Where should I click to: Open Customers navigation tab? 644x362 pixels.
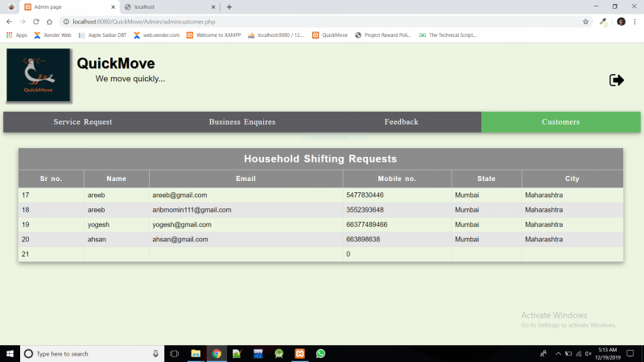pos(560,122)
